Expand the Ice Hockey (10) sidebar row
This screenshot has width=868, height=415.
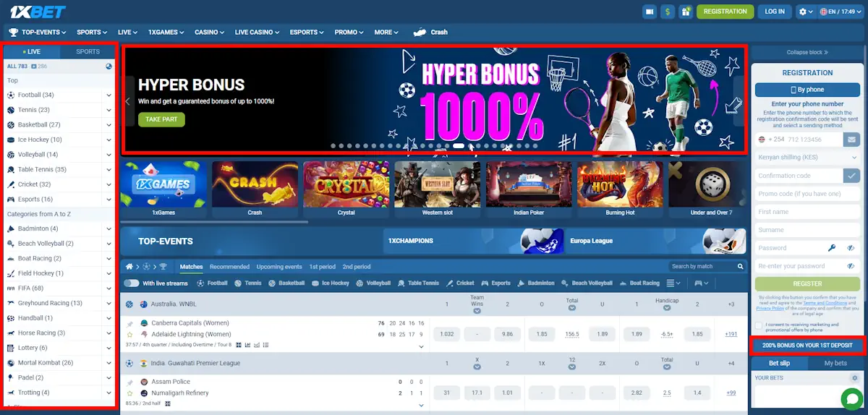pos(109,140)
